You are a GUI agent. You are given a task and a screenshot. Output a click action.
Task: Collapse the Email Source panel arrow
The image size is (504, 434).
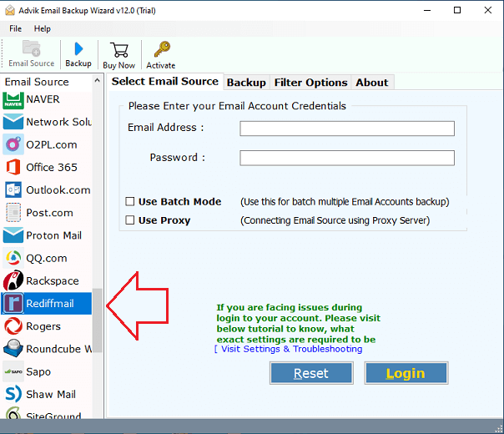97,81
